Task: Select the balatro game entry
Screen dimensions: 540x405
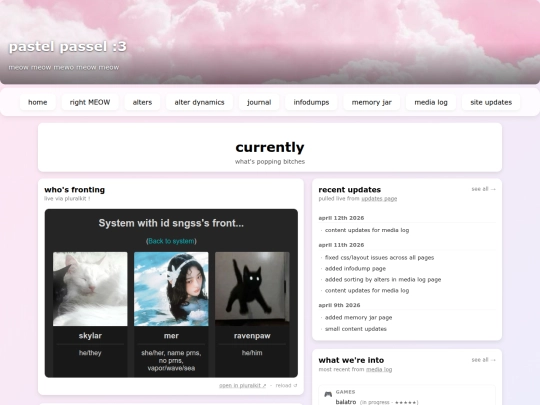Action: click(x=346, y=402)
